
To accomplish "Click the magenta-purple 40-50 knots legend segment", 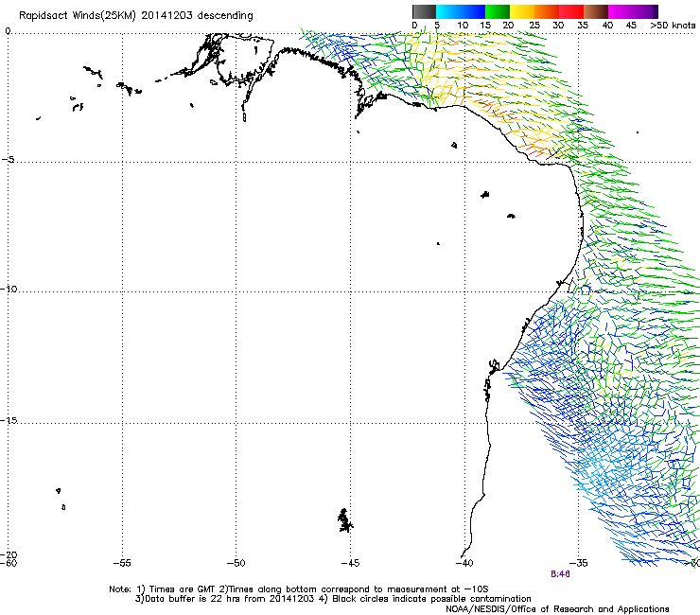I will 630,11.
